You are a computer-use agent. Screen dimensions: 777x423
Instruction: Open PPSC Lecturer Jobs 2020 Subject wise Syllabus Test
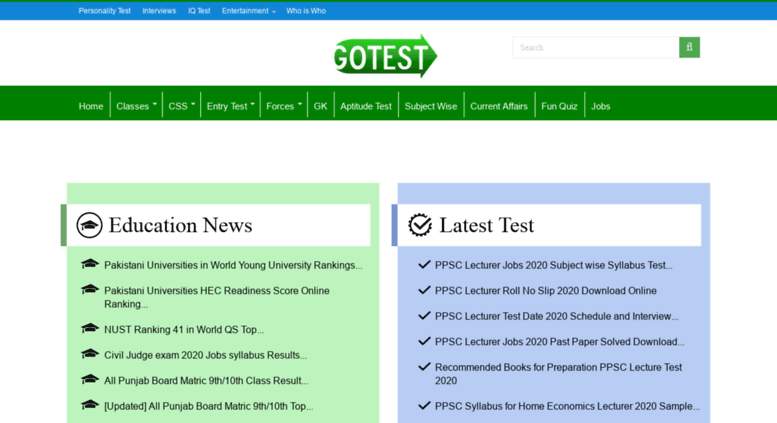[x=554, y=265]
